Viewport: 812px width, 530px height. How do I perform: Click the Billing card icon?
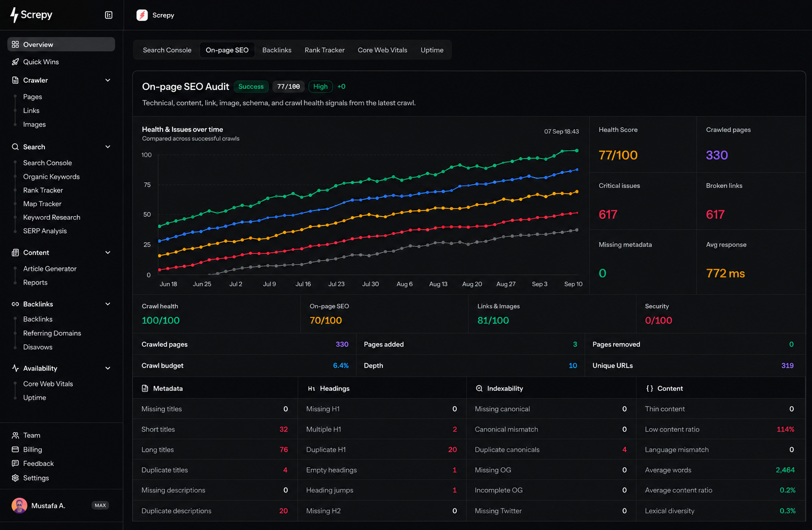(x=15, y=449)
